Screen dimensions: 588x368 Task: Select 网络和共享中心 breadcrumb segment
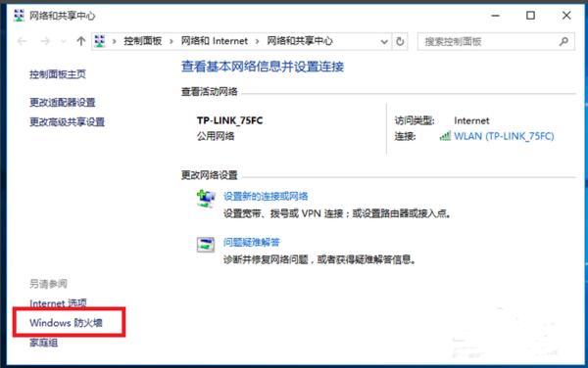300,41
